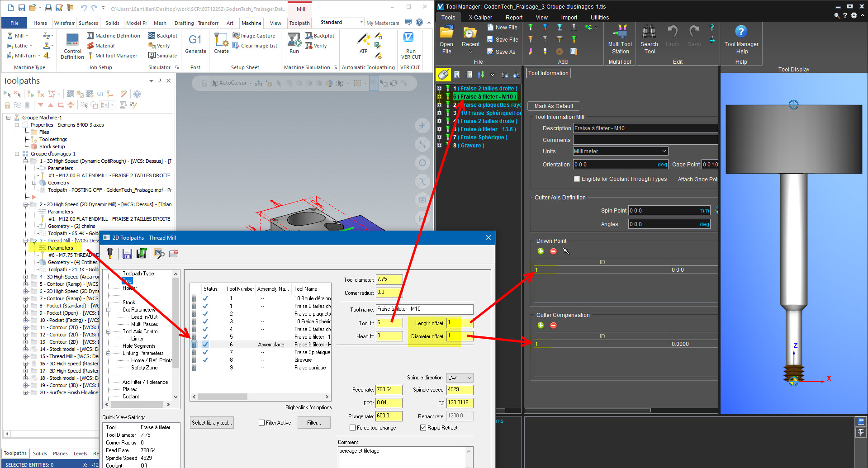Click Search Tool icon
This screenshot has height=468, width=868.
click(649, 40)
